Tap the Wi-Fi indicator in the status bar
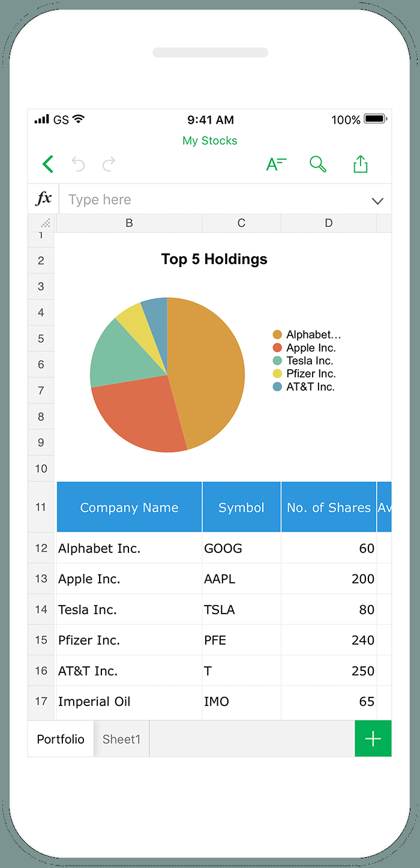The height and width of the screenshot is (868, 420). point(79,119)
